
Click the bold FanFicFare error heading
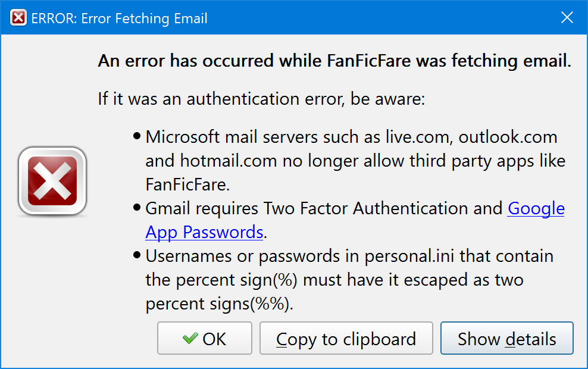(x=334, y=61)
